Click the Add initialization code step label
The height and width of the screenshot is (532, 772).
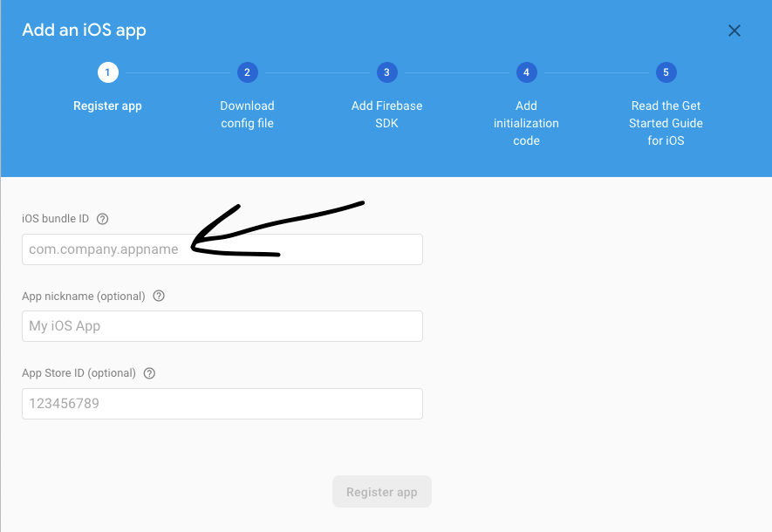click(x=526, y=123)
